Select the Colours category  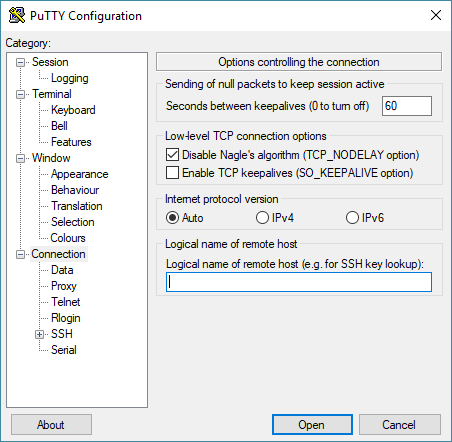[68, 238]
